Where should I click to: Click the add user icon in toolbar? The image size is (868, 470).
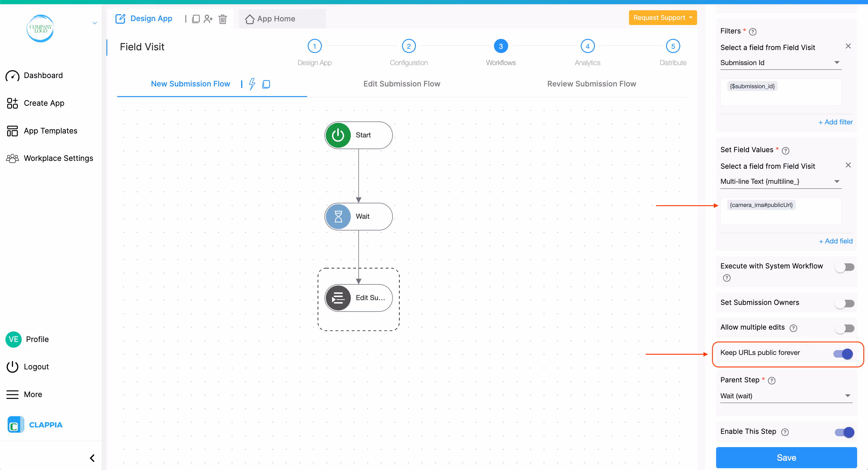coord(208,19)
